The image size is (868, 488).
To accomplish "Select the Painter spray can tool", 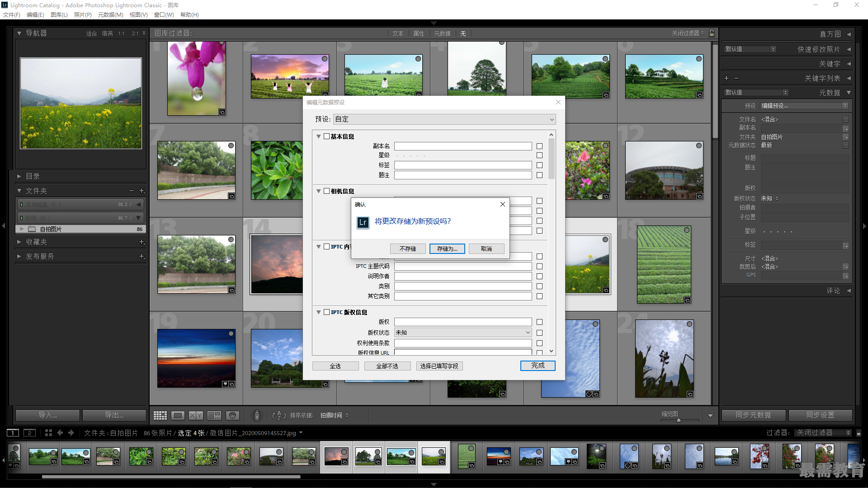I will [x=257, y=415].
